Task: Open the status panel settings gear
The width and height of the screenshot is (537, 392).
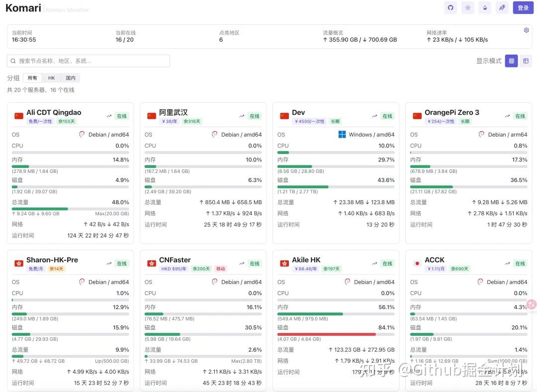Action: [526, 30]
